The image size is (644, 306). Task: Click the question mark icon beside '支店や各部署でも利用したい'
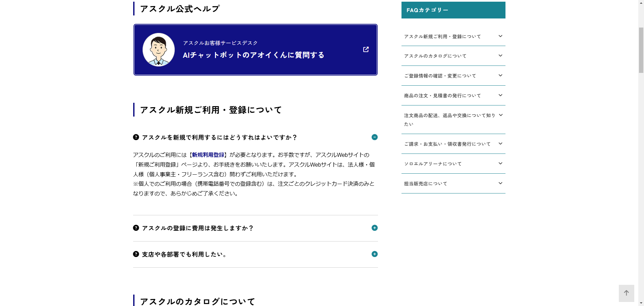(136, 254)
